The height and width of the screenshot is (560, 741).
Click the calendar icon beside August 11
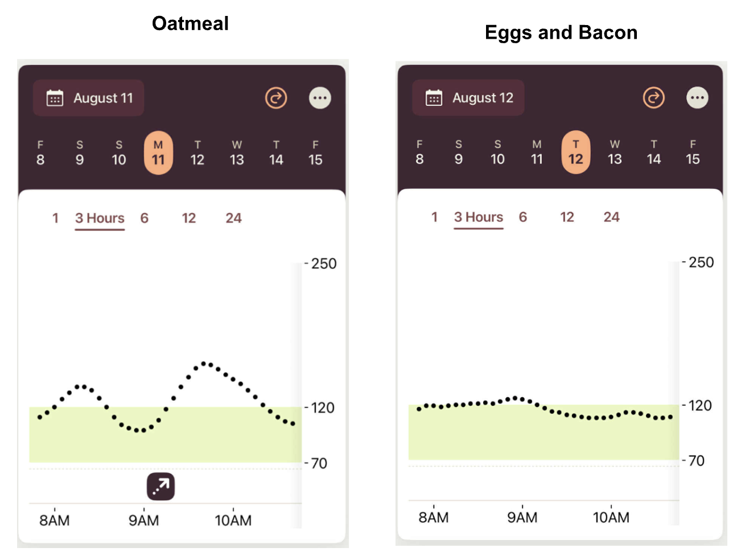coord(55,98)
